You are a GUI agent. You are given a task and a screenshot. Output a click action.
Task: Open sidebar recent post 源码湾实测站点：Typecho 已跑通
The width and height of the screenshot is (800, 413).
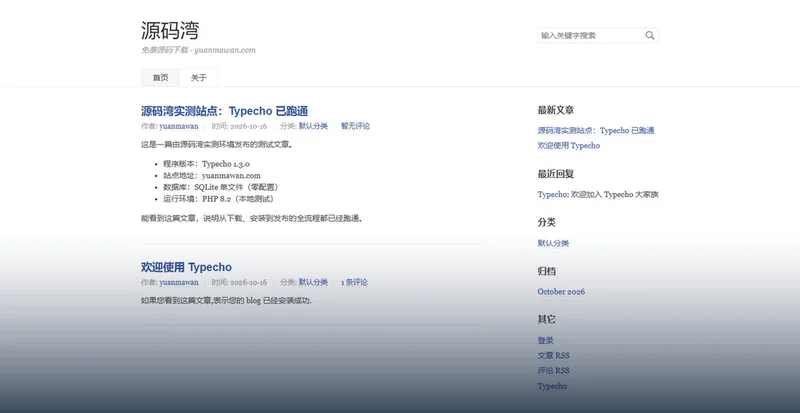coord(596,131)
